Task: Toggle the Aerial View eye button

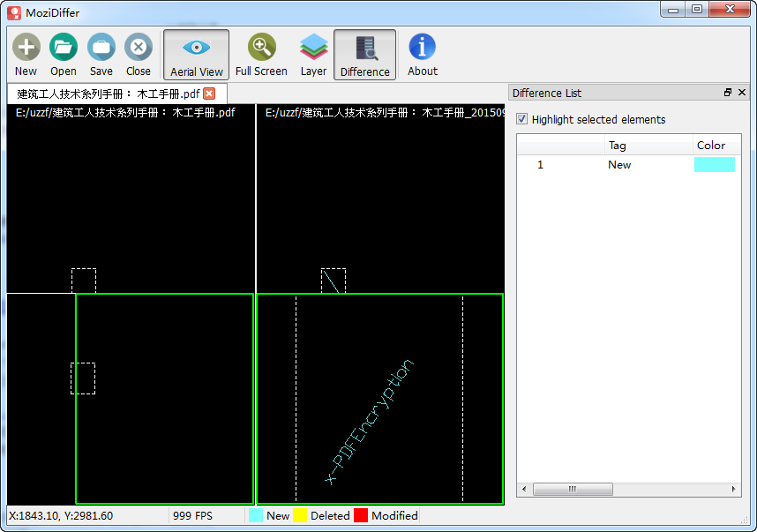Action: [197, 55]
